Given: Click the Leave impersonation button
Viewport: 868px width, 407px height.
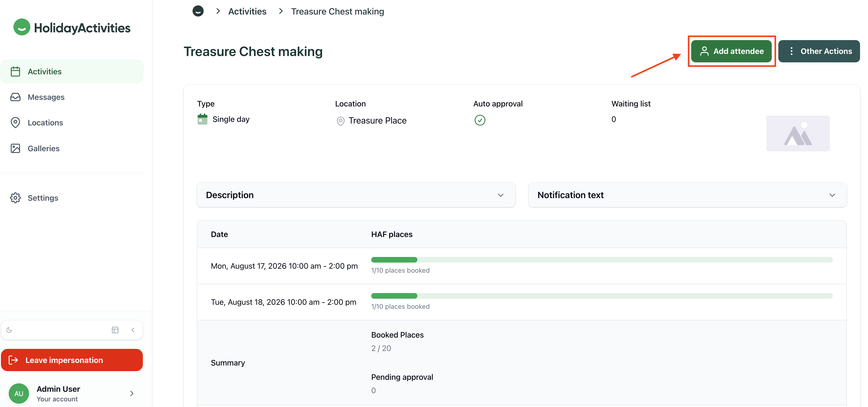Looking at the screenshot, I should 72,360.
